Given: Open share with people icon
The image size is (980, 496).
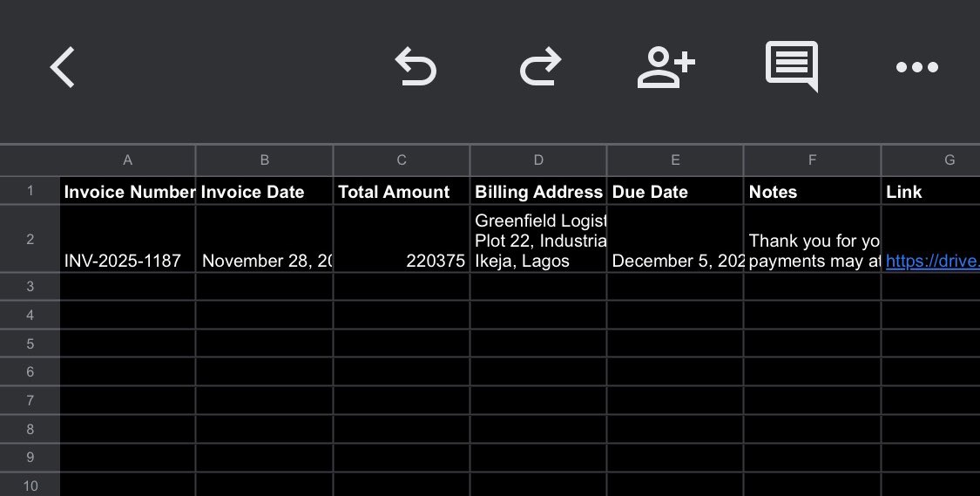Looking at the screenshot, I should tap(666, 66).
